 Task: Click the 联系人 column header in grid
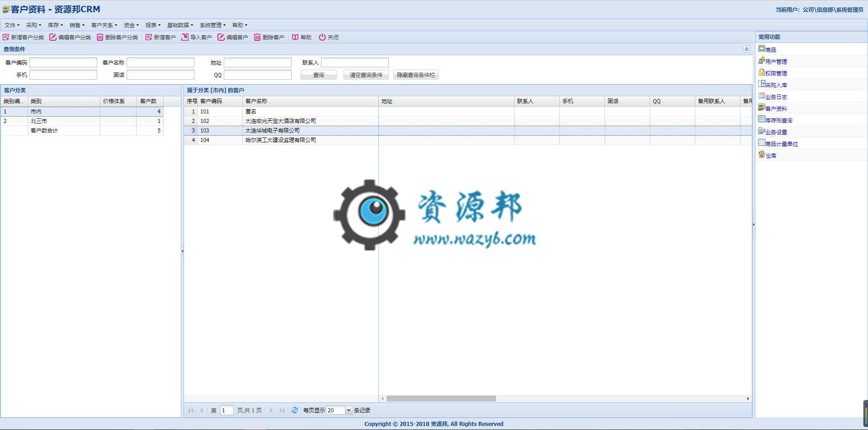tap(537, 101)
